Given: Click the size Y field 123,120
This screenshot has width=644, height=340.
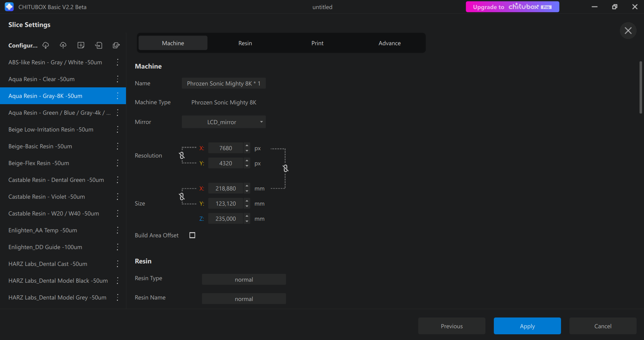Looking at the screenshot, I should click(x=226, y=204).
